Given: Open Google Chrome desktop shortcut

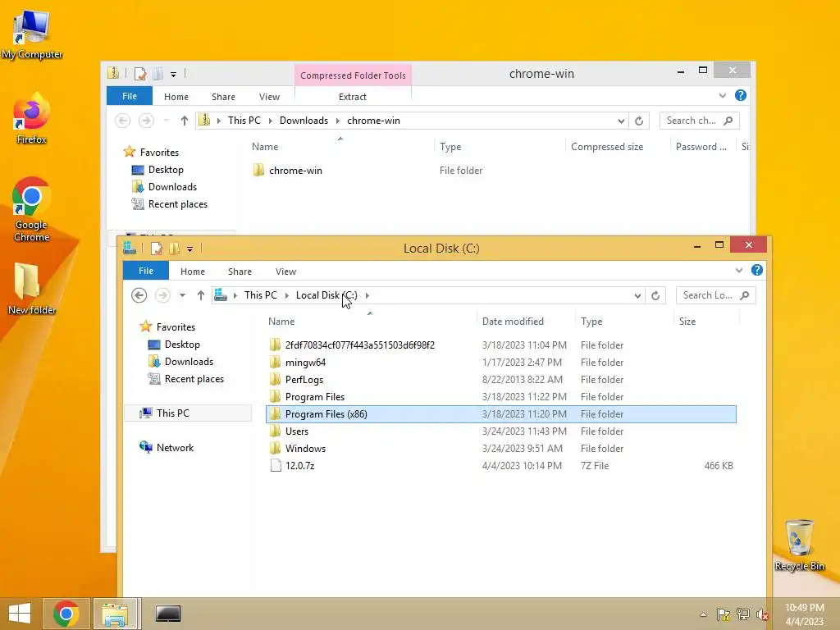Looking at the screenshot, I should [32, 209].
